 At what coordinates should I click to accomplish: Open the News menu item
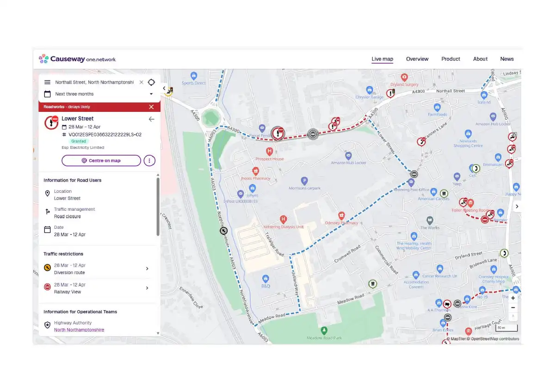[x=507, y=59]
